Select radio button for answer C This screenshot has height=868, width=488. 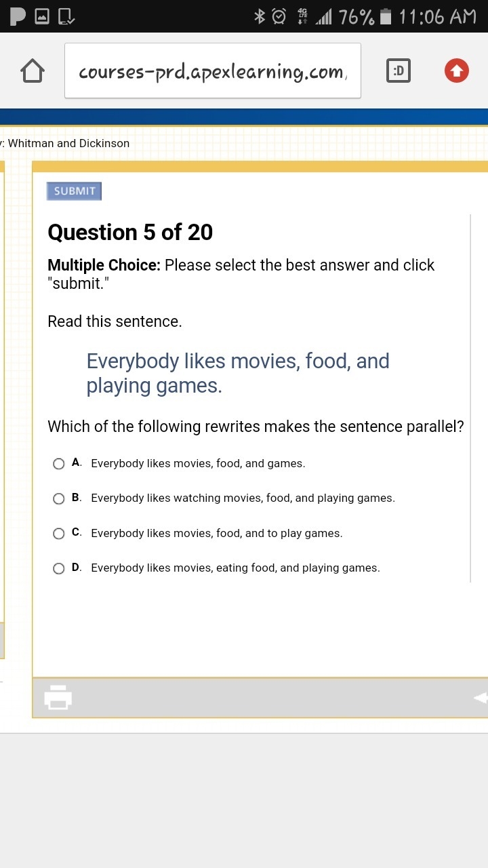pyautogui.click(x=59, y=534)
